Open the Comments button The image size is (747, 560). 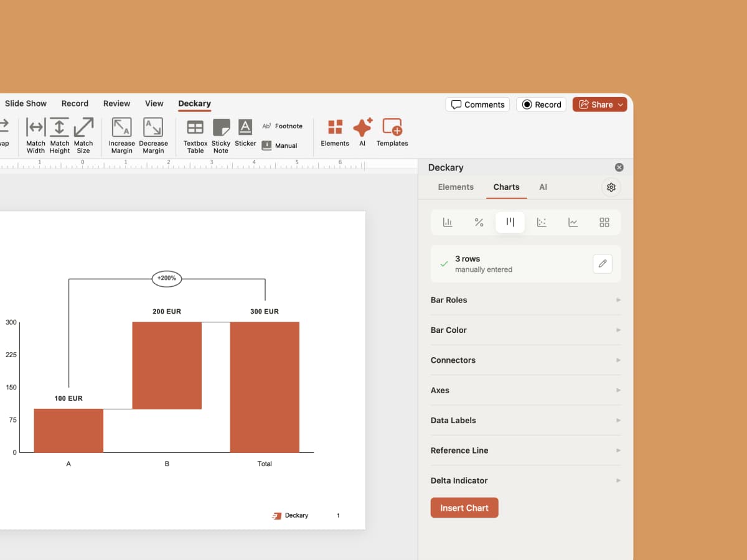tap(477, 105)
